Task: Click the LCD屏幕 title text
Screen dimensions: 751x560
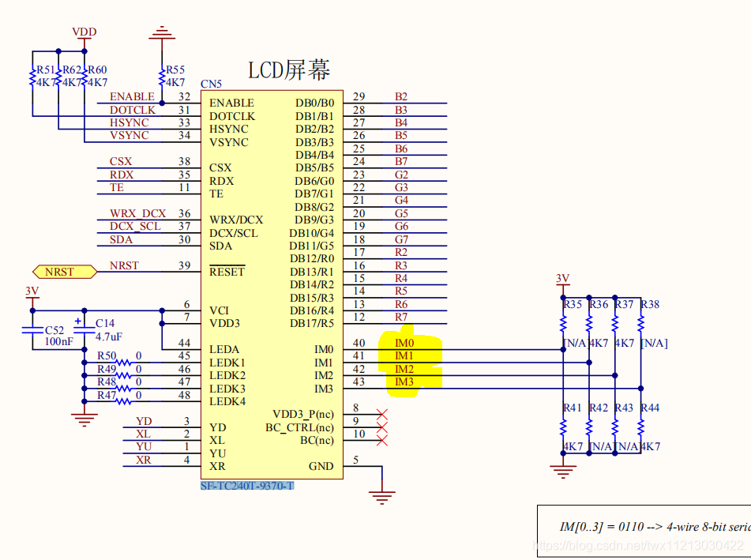Action: click(x=289, y=70)
